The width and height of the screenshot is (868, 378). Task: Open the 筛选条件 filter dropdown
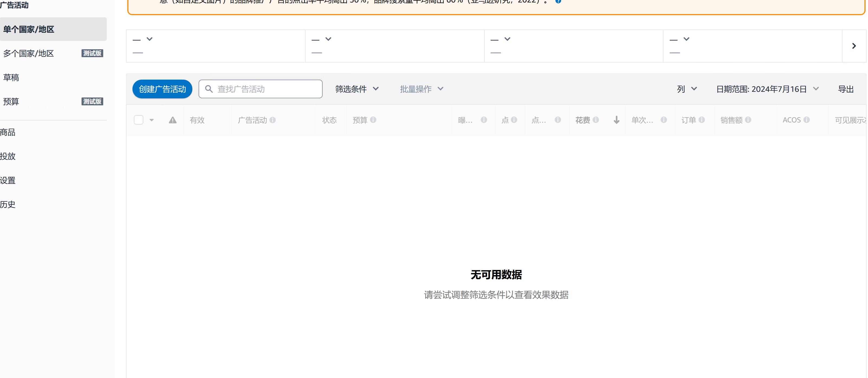pos(357,89)
